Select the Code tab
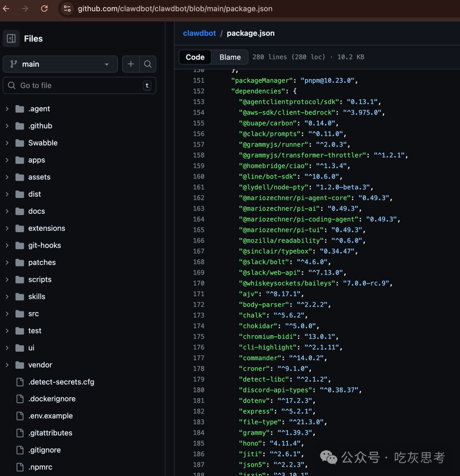Image resolution: width=460 pixels, height=476 pixels. 195,57
